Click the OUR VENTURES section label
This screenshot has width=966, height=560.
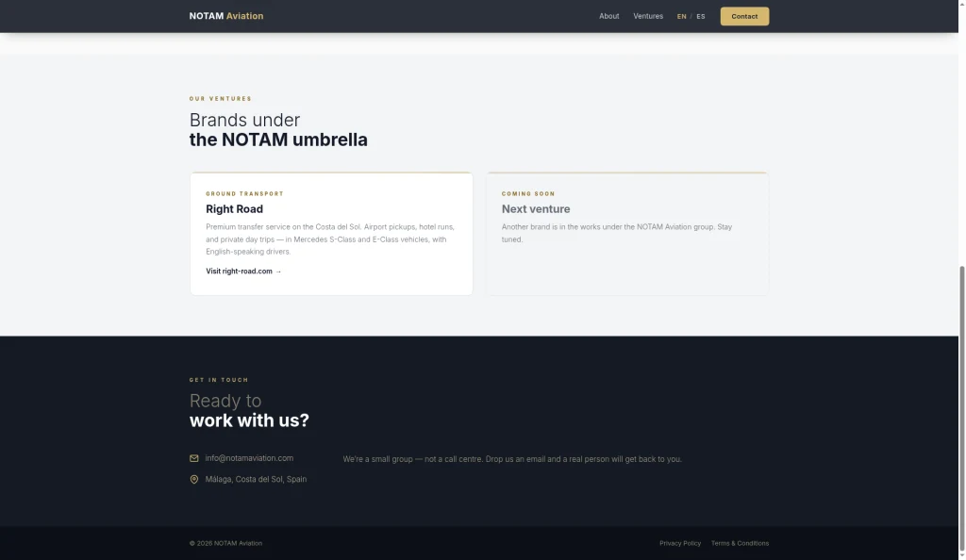tap(221, 98)
